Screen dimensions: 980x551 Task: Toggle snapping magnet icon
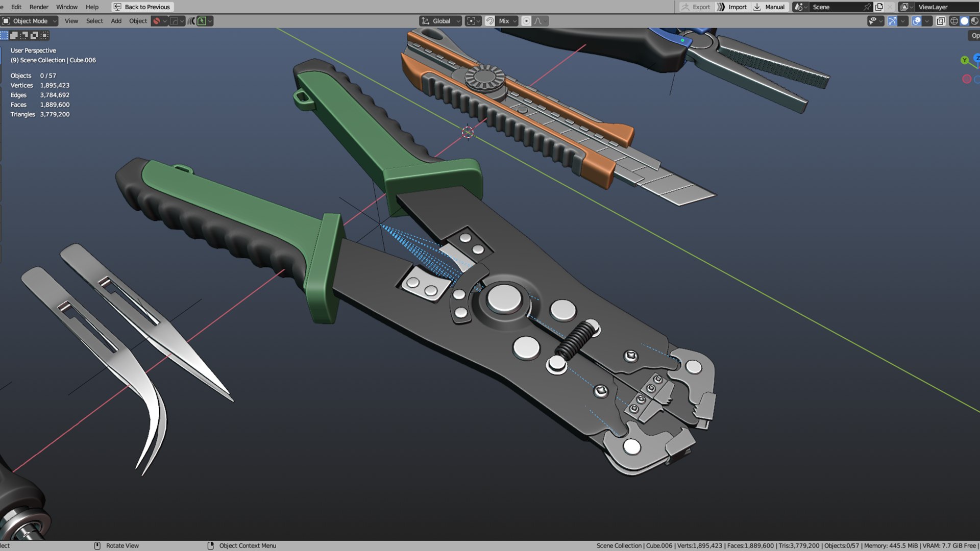pyautogui.click(x=489, y=21)
